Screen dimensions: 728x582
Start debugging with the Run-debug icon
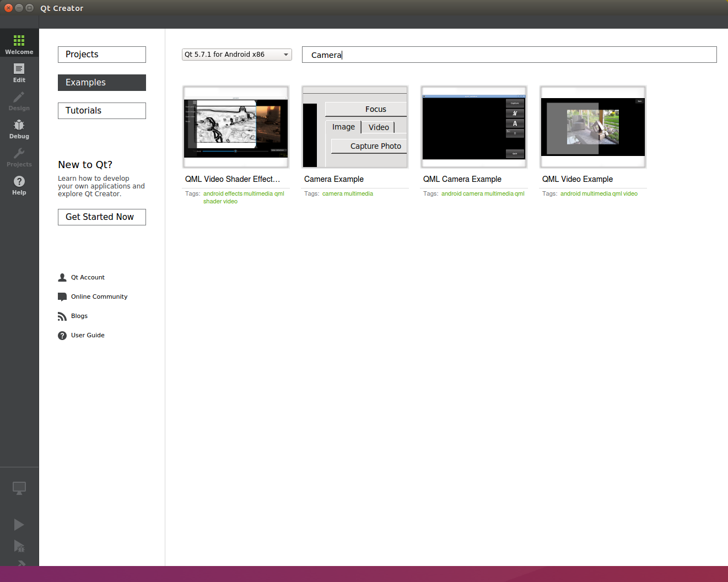19,546
